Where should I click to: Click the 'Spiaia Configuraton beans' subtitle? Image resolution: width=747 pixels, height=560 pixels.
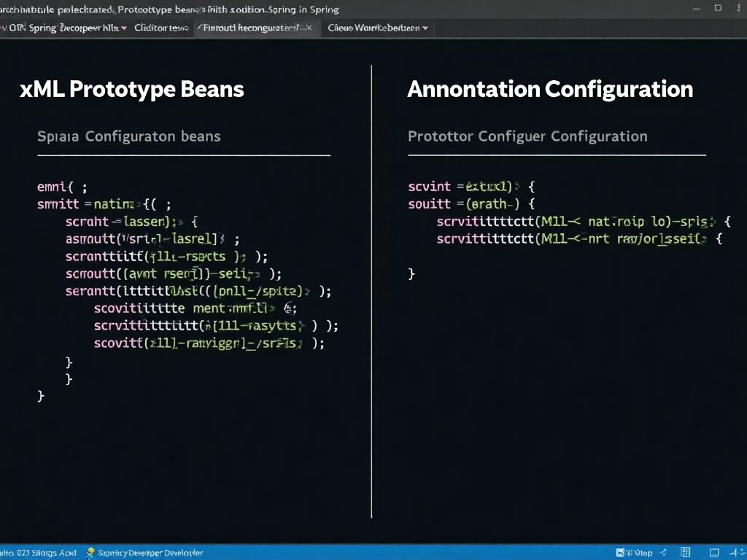tap(129, 136)
